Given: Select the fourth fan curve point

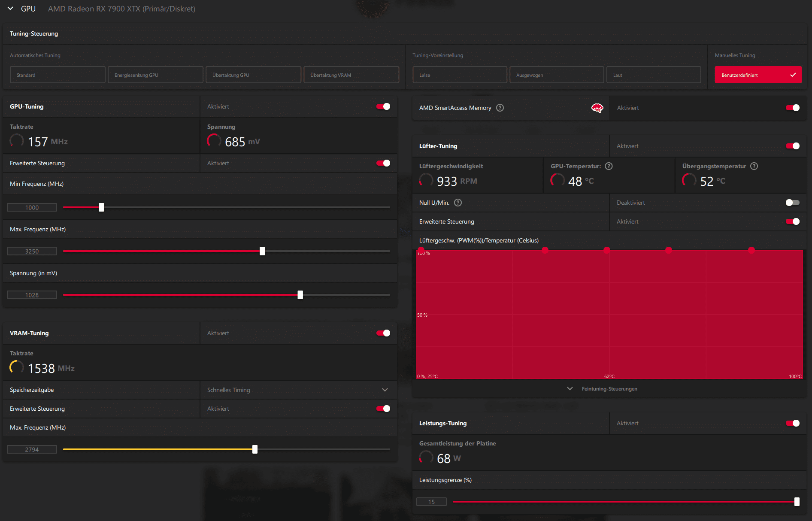Looking at the screenshot, I should point(669,250).
